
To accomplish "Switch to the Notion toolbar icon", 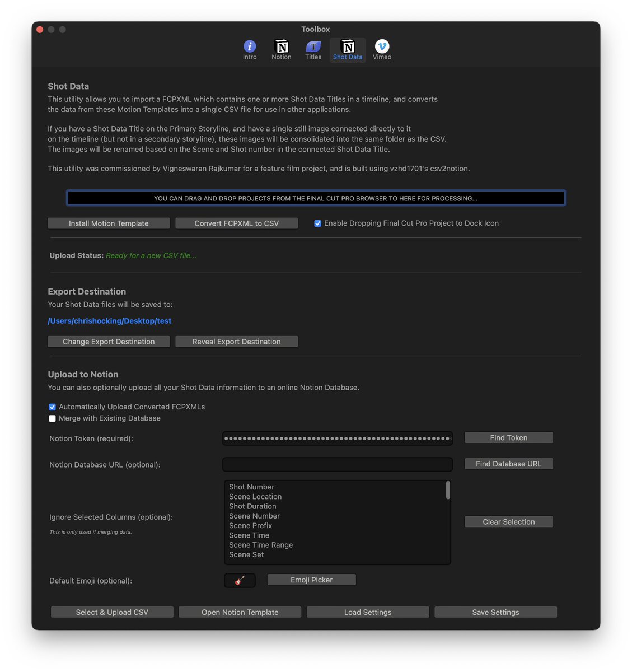I will [282, 50].
